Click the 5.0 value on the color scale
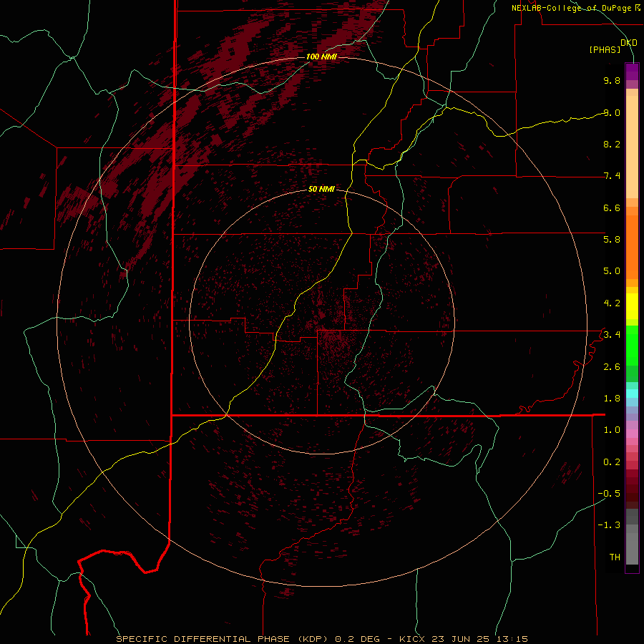This screenshot has height=644, width=644. 612,271
